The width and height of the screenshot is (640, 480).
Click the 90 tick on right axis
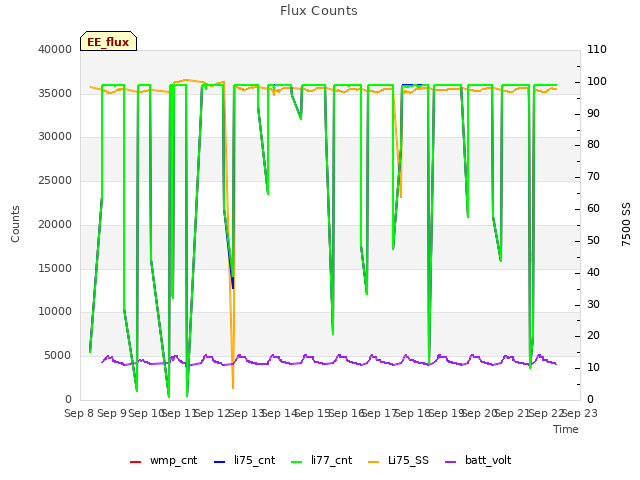tap(593, 113)
